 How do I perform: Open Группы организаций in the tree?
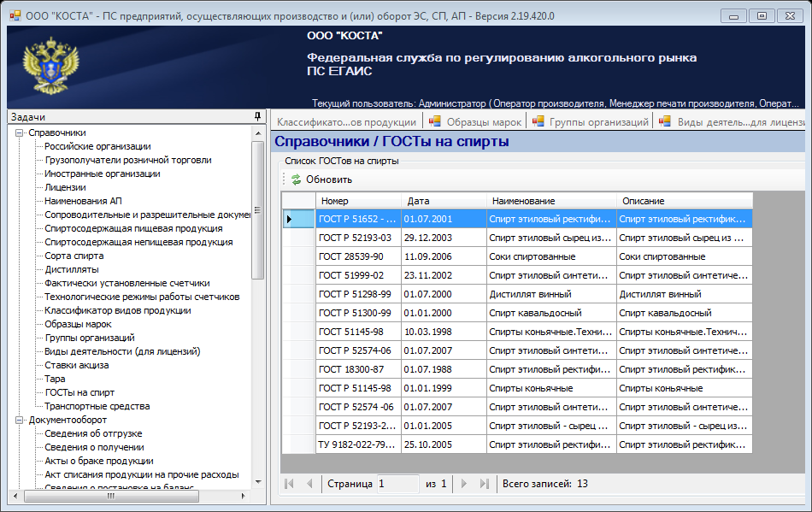coord(89,338)
